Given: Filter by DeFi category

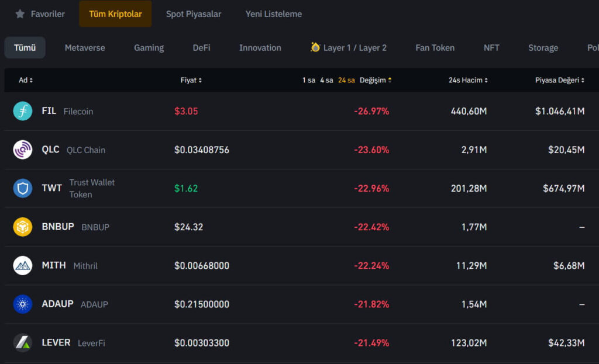Looking at the screenshot, I should pyautogui.click(x=201, y=48).
